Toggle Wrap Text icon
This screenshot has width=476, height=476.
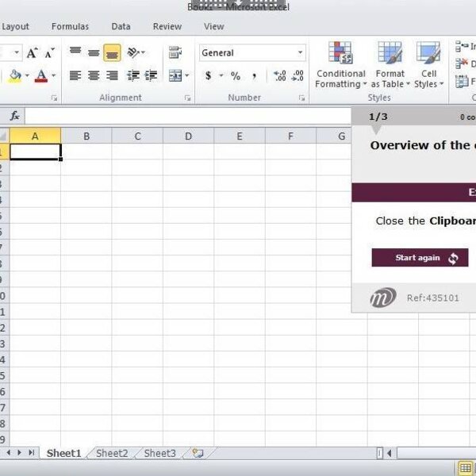pos(175,52)
